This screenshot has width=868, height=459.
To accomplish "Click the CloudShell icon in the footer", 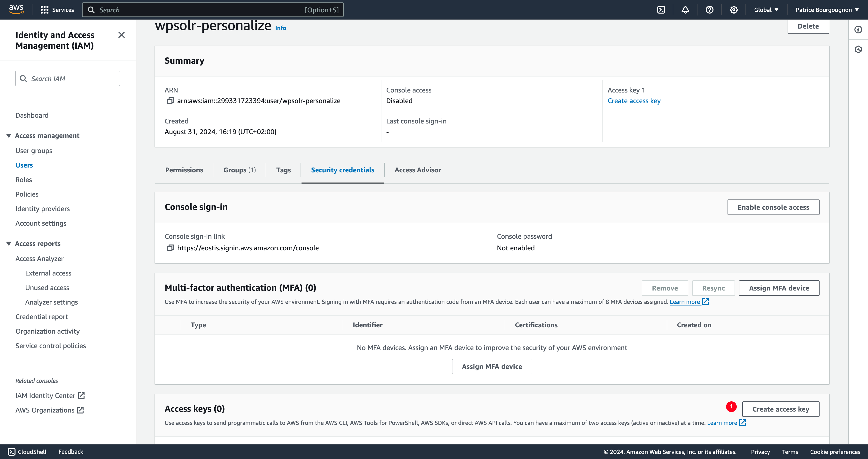I will tap(11, 451).
